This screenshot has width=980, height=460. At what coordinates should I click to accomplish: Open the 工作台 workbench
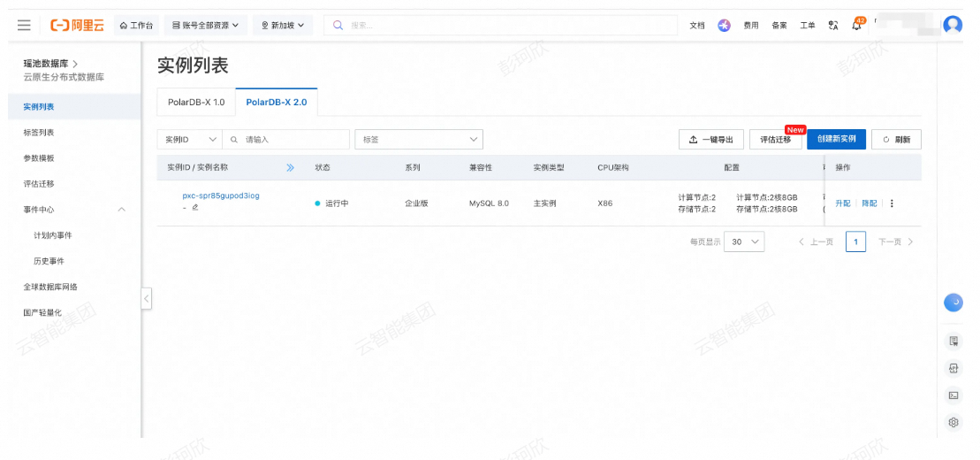[x=136, y=25]
